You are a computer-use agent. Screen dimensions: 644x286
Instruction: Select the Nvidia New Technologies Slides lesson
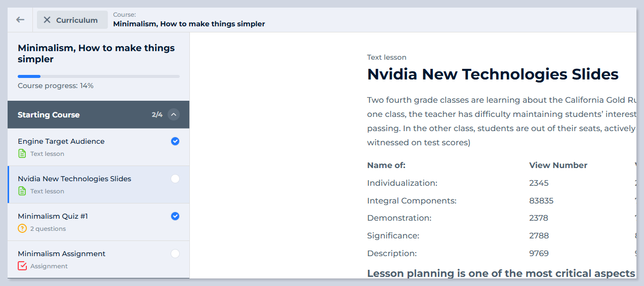(74, 179)
